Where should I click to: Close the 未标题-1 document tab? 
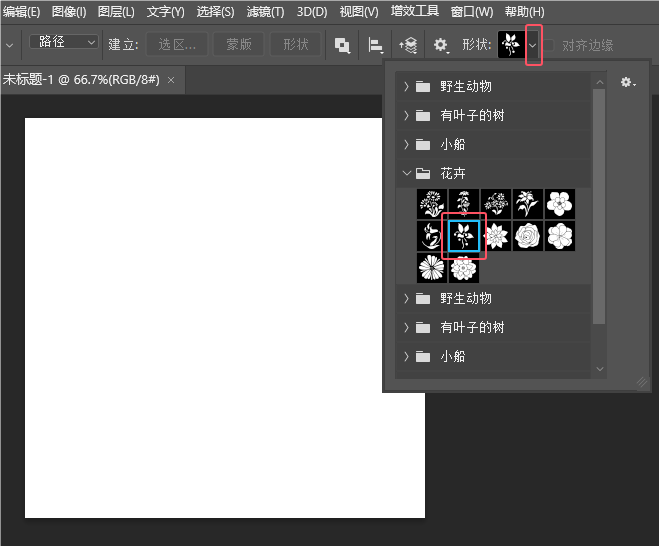pyautogui.click(x=171, y=80)
